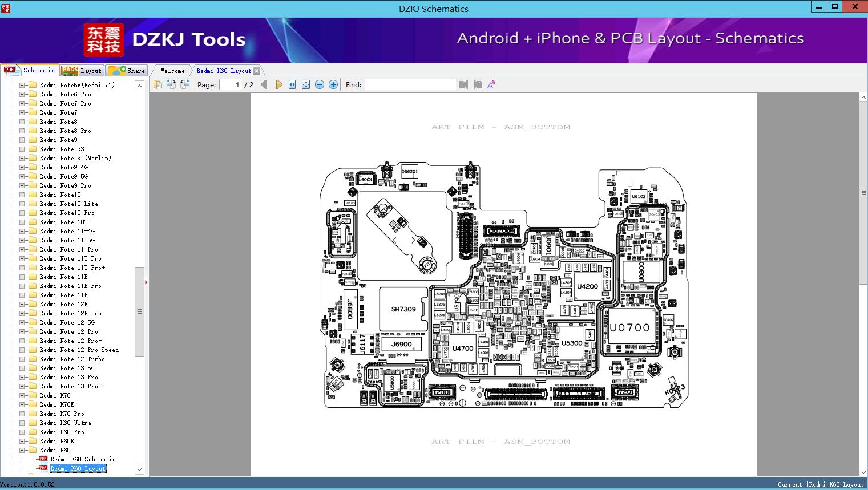This screenshot has width=868, height=490.
Task: Expand the Redmi Note 13 5G folder
Action: pos(22,368)
